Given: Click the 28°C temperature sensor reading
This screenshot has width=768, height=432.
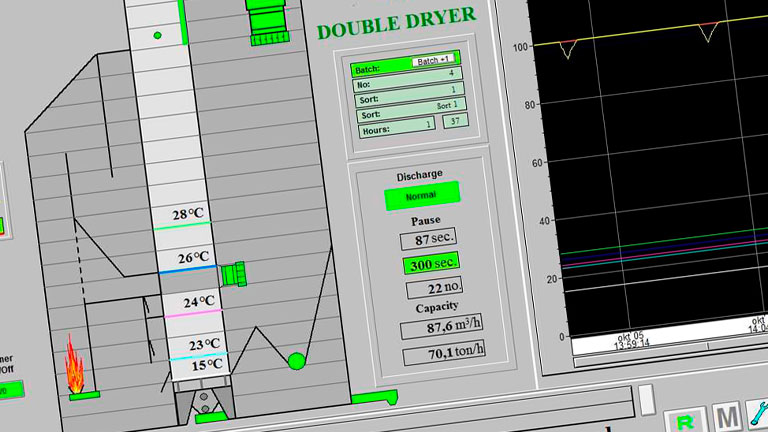Looking at the screenshot, I should (x=187, y=215).
